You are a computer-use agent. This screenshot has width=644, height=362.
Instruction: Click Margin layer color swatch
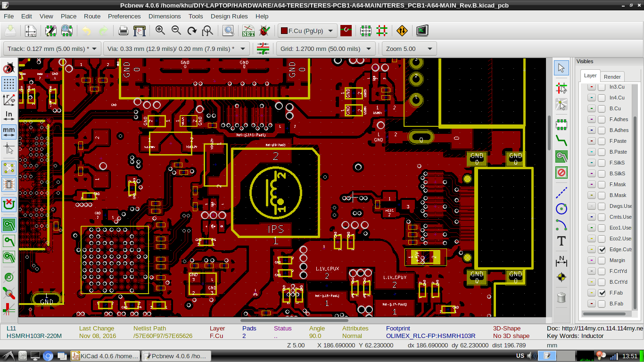(591, 260)
